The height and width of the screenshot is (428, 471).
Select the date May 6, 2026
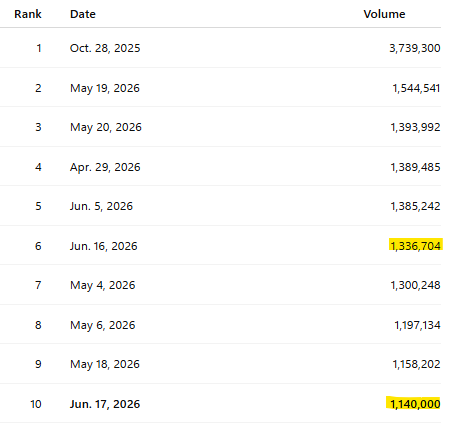pyautogui.click(x=103, y=325)
